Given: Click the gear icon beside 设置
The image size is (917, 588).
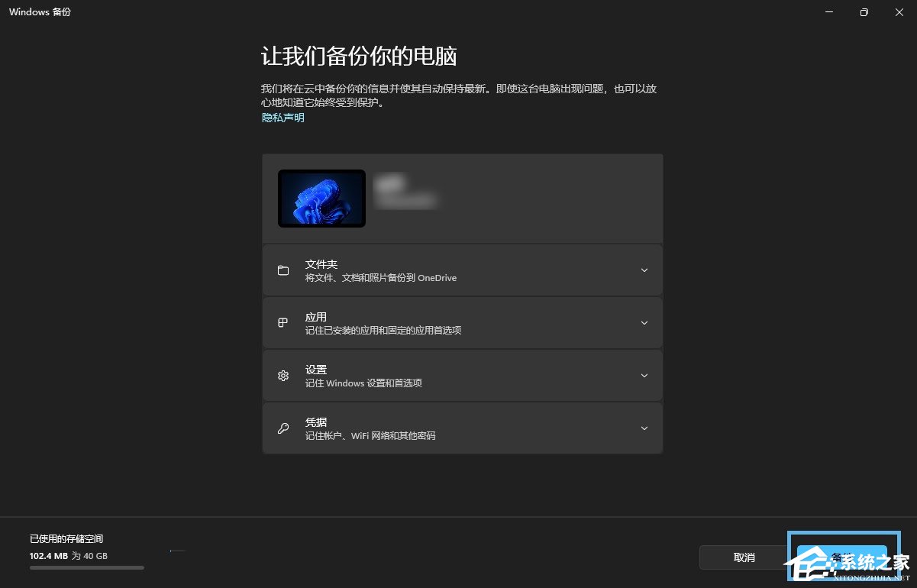Looking at the screenshot, I should click(283, 376).
